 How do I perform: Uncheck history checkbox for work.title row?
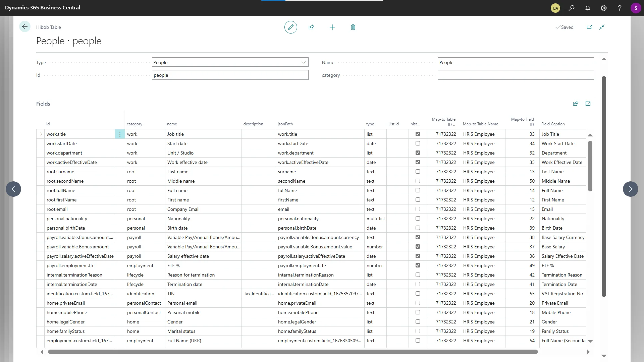tap(418, 134)
